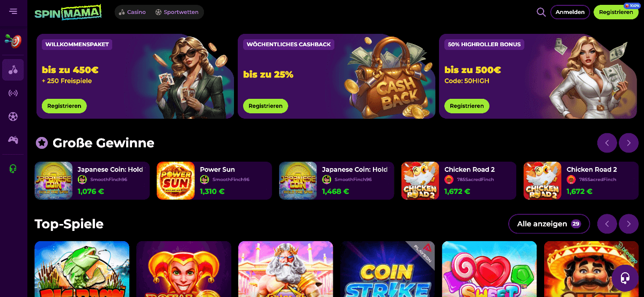Open the game controller icon in sidebar
Viewport: 644px width, 297px height.
click(x=13, y=140)
